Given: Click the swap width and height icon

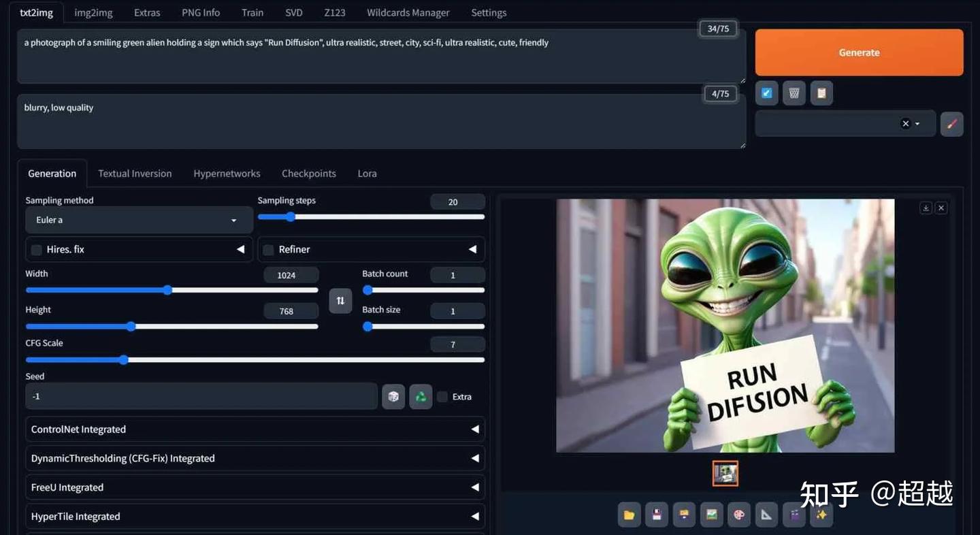Looking at the screenshot, I should (x=340, y=300).
